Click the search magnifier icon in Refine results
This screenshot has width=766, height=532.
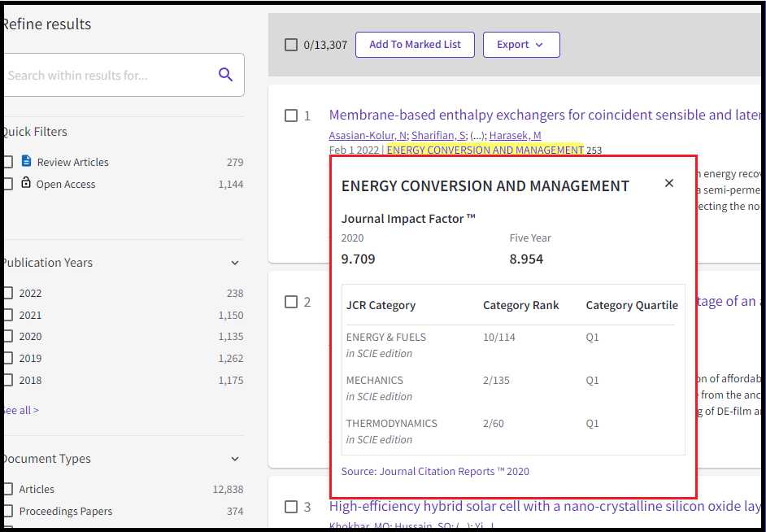click(225, 75)
